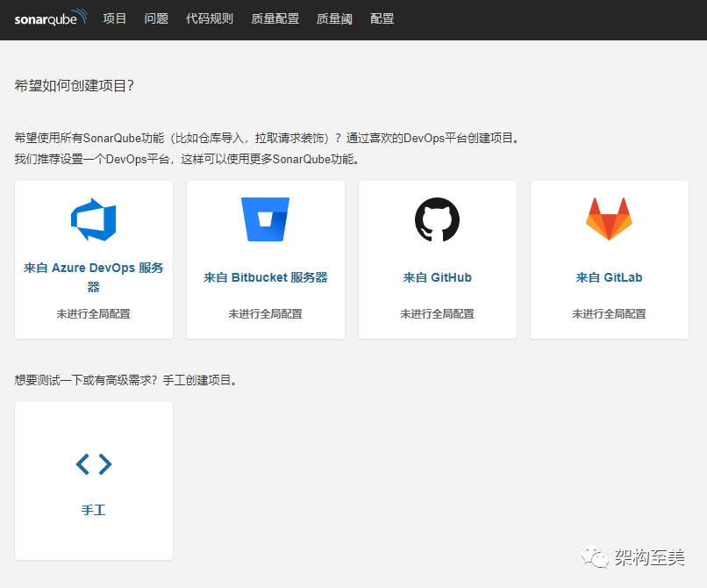Click sentence starting 希望使用所有SonarQube功能
The height and width of the screenshot is (588, 707).
(x=268, y=138)
